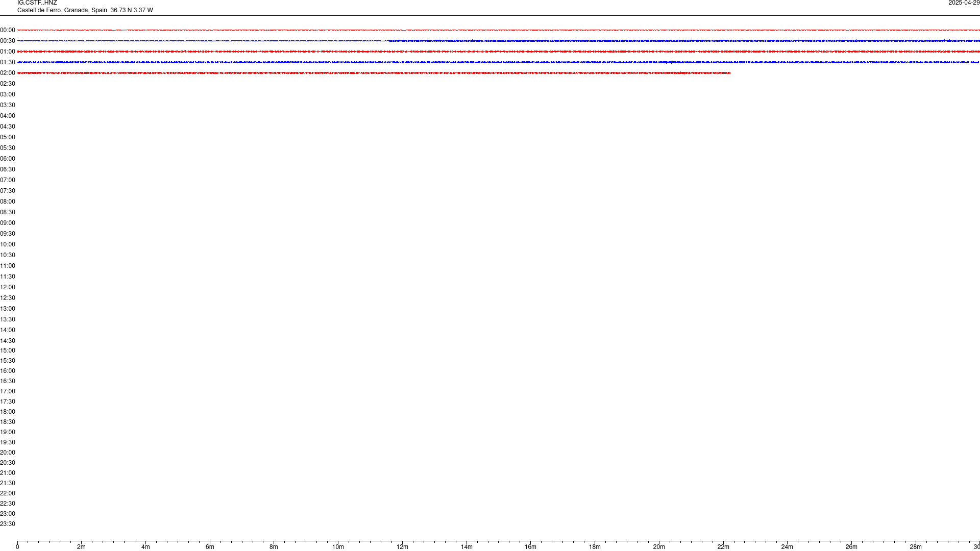Click the 10m tick label on axis
Screen dimensions: 980x551
click(x=338, y=547)
